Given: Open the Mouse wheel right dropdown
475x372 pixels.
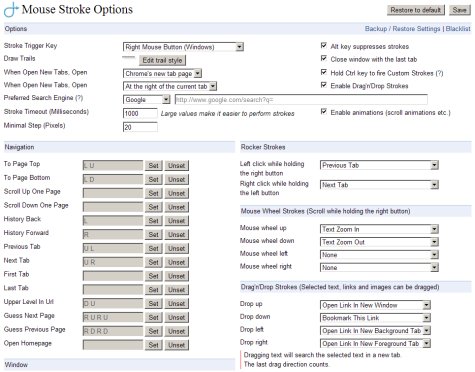Looking at the screenshot, I should [379, 268].
